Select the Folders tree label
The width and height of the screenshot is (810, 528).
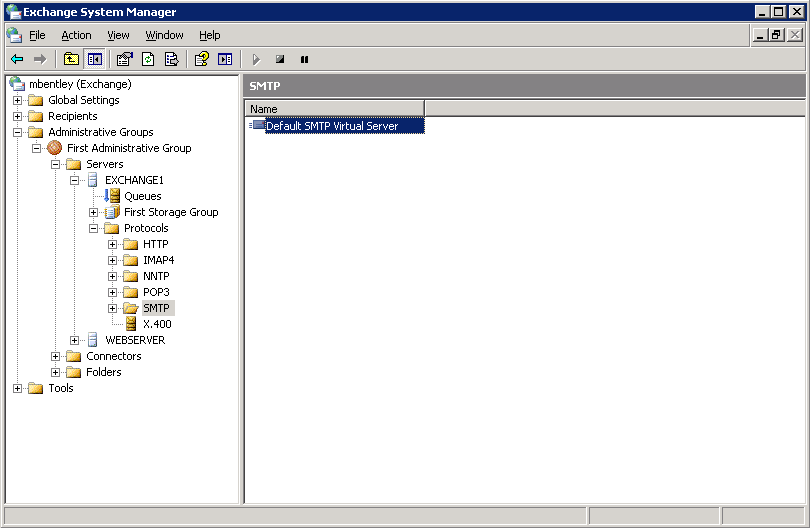(104, 372)
